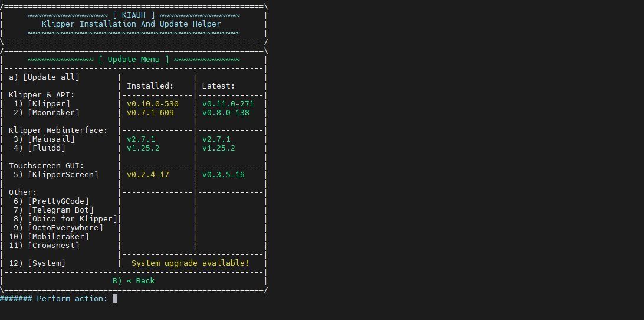Click "Klipper Installation And Update Helper" text

pyautogui.click(x=132, y=24)
